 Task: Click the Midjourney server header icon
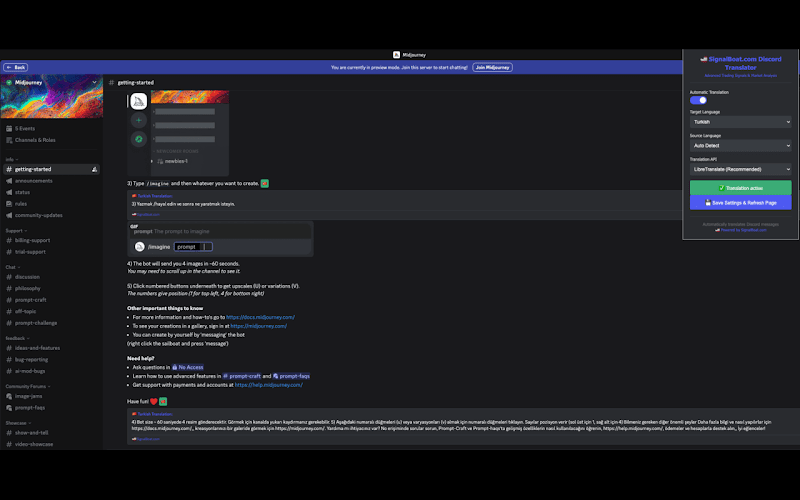point(9,84)
